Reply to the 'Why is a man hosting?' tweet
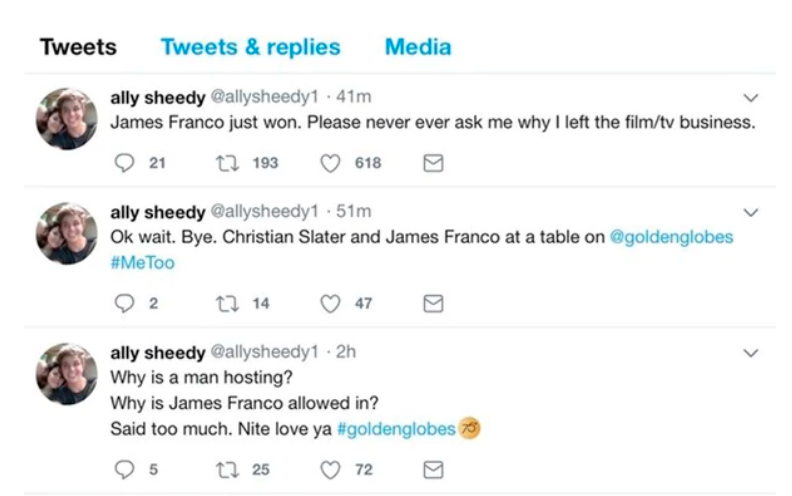The height and width of the screenshot is (496, 792). 123,469
